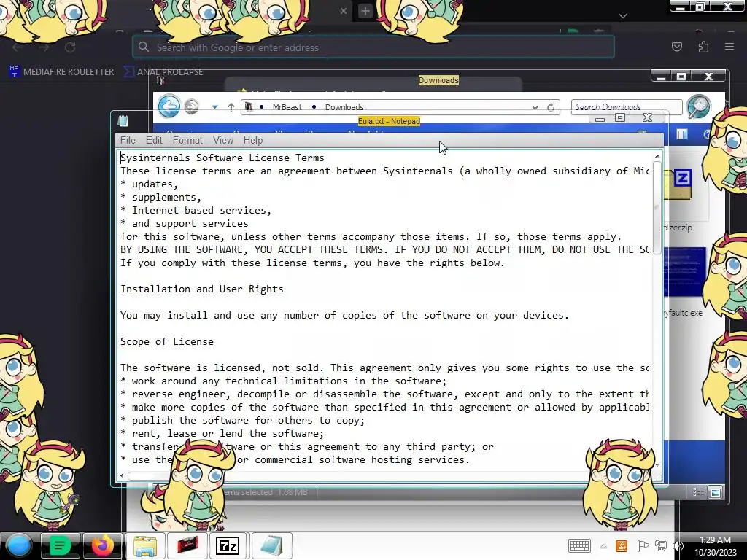Image resolution: width=747 pixels, height=560 pixels.
Task: Open the red taskbar application icon
Action: pos(187,545)
